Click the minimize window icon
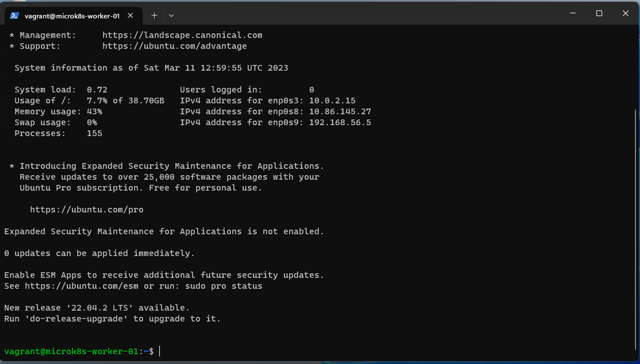 [573, 13]
